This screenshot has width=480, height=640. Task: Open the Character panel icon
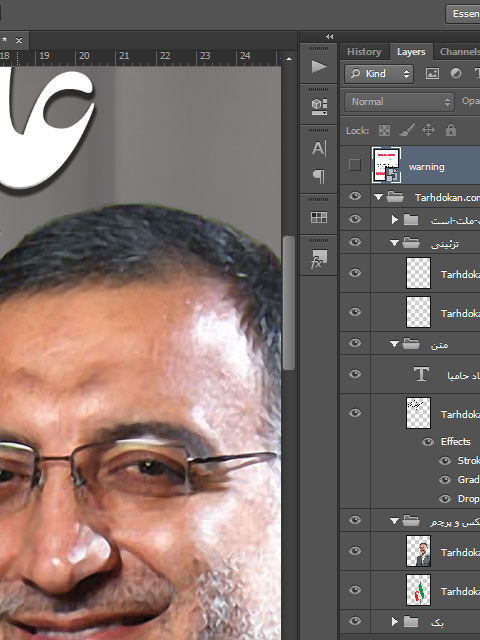[319, 149]
